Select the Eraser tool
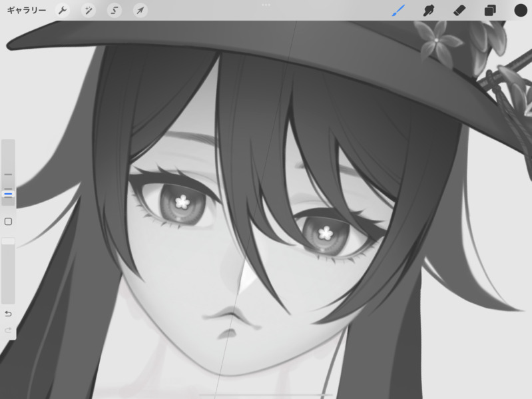532x399 pixels. coord(459,10)
